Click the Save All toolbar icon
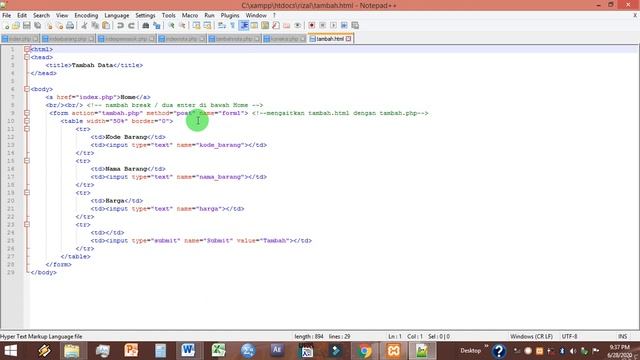The image size is (640, 360). 38,25
